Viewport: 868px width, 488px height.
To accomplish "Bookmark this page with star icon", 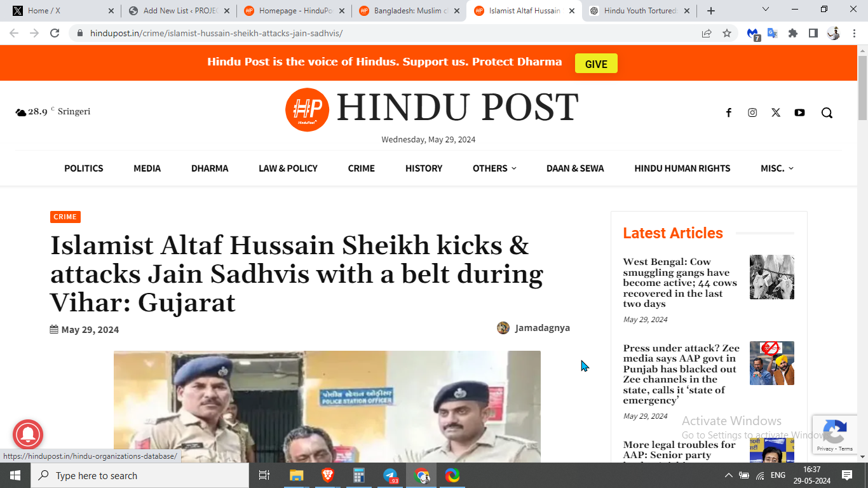I will (727, 33).
